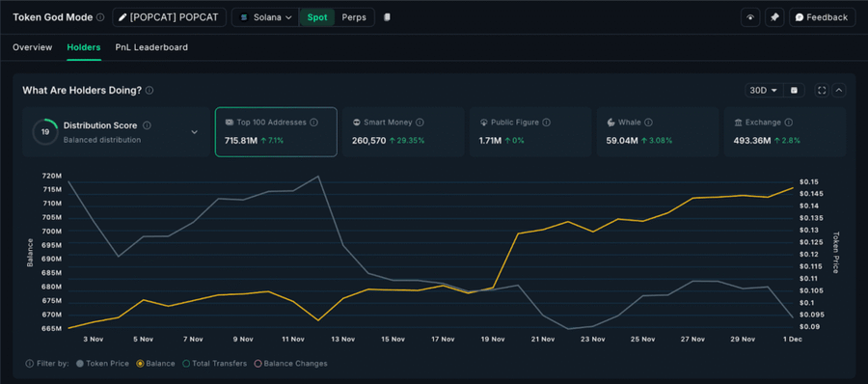Collapse the What Are Holders Doing panel
Viewport: 868px width, 384px height.
(839, 90)
